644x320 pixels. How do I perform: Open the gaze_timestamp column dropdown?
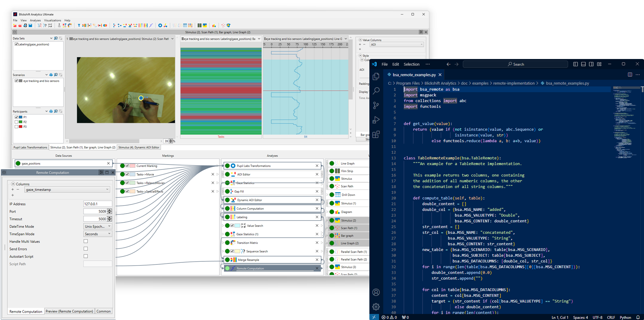[67, 190]
